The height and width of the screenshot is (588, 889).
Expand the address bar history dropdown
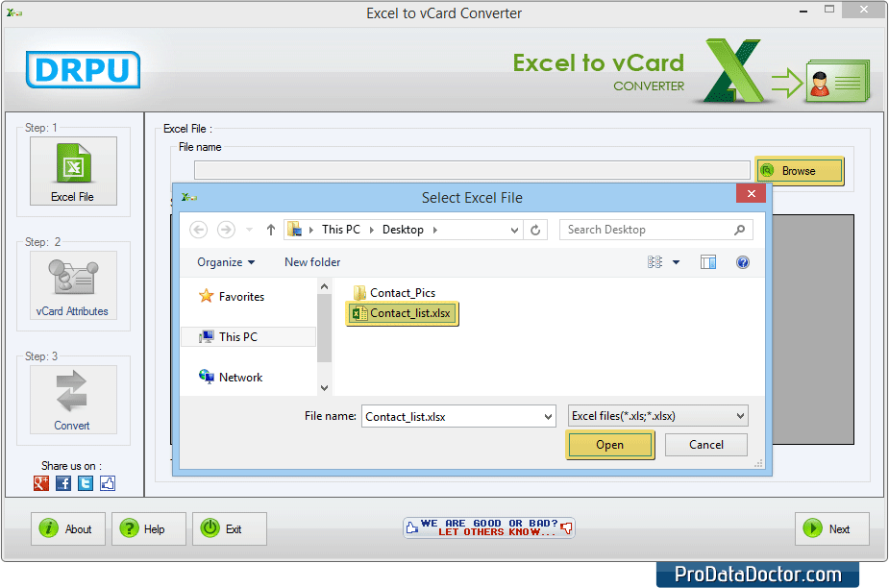(514, 230)
